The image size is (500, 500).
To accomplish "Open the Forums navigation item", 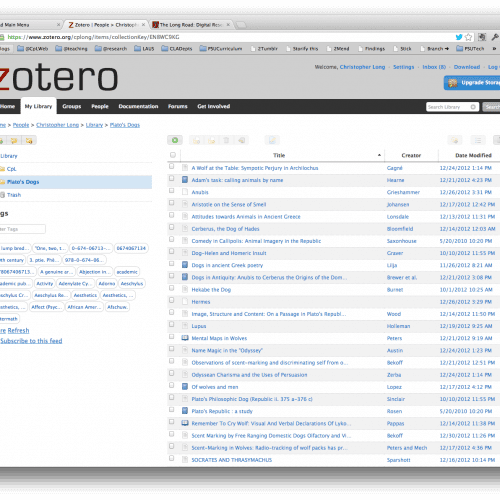I will pyautogui.click(x=178, y=106).
